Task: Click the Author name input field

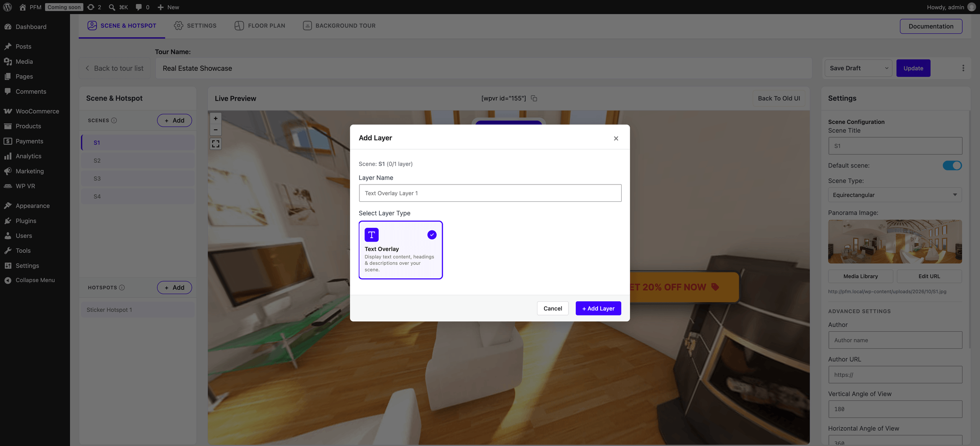Action: 895,340
